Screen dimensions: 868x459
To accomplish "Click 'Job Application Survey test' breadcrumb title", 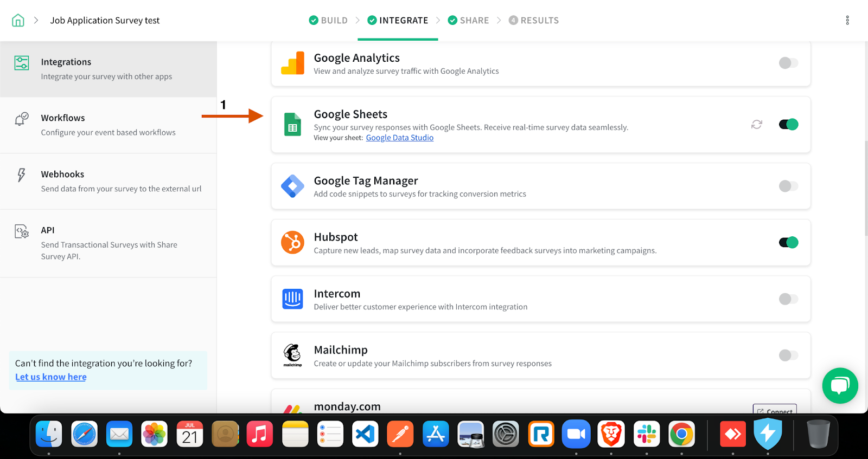I will (105, 21).
